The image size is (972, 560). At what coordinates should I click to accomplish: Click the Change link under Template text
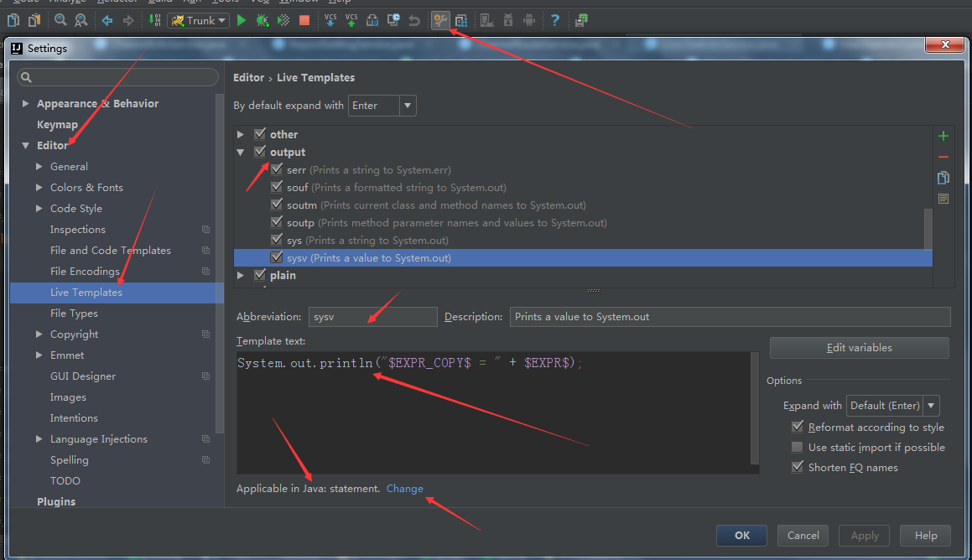point(405,488)
